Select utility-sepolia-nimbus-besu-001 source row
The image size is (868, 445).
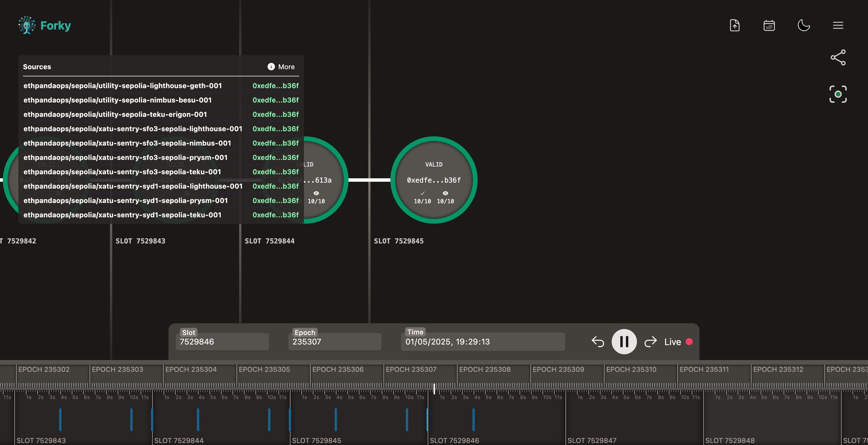click(x=161, y=100)
